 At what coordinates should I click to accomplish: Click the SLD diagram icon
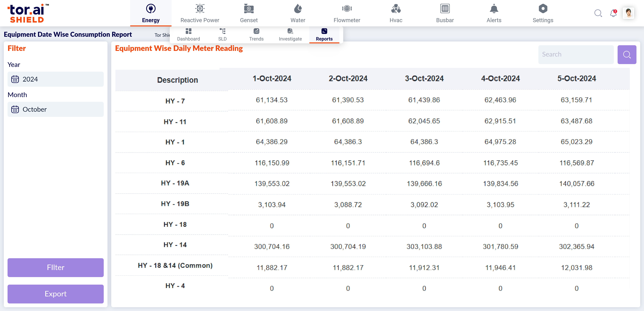223,31
